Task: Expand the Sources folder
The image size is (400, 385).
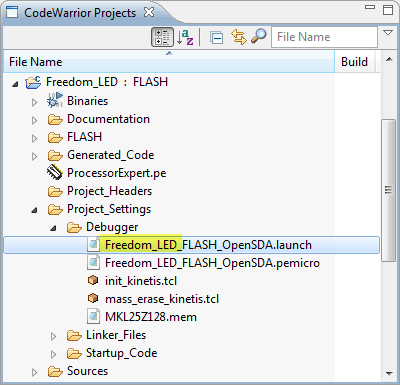Action: tap(34, 372)
